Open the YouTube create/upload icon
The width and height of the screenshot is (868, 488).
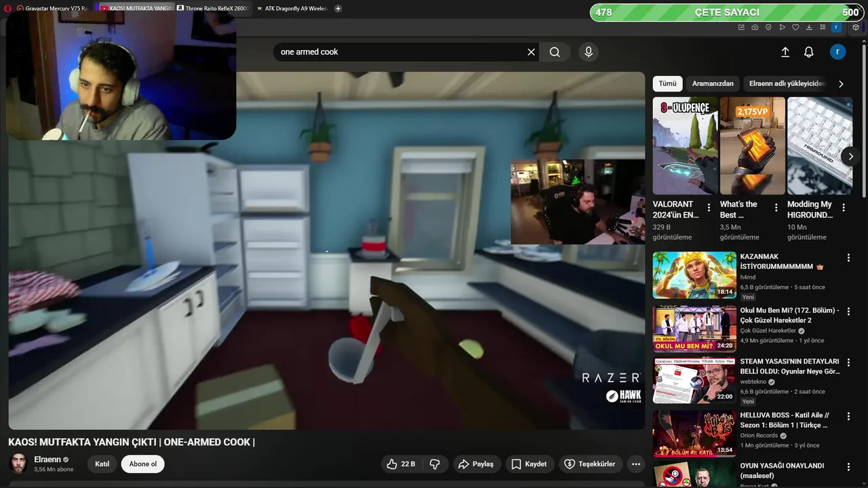(x=785, y=52)
